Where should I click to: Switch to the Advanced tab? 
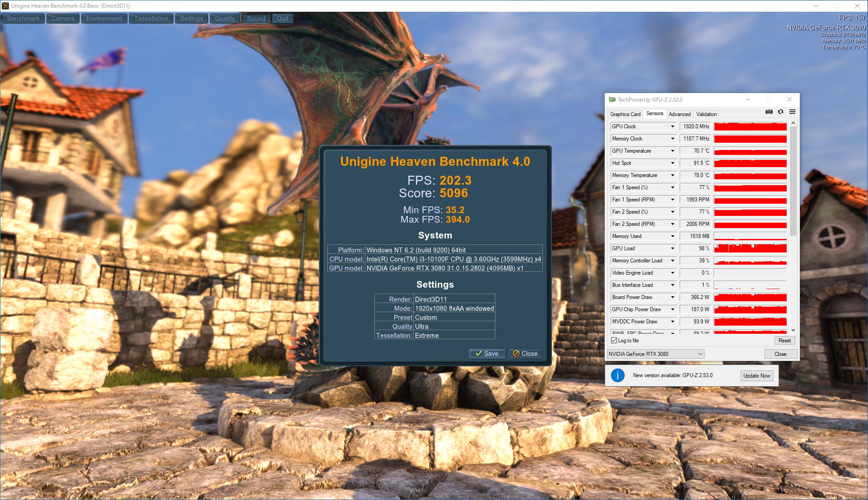click(x=680, y=114)
